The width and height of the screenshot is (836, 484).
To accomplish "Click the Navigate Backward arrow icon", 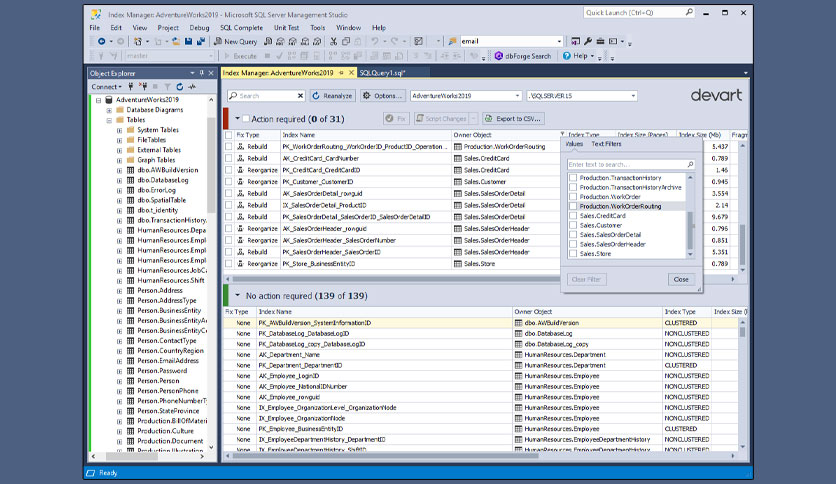I will pos(101,41).
